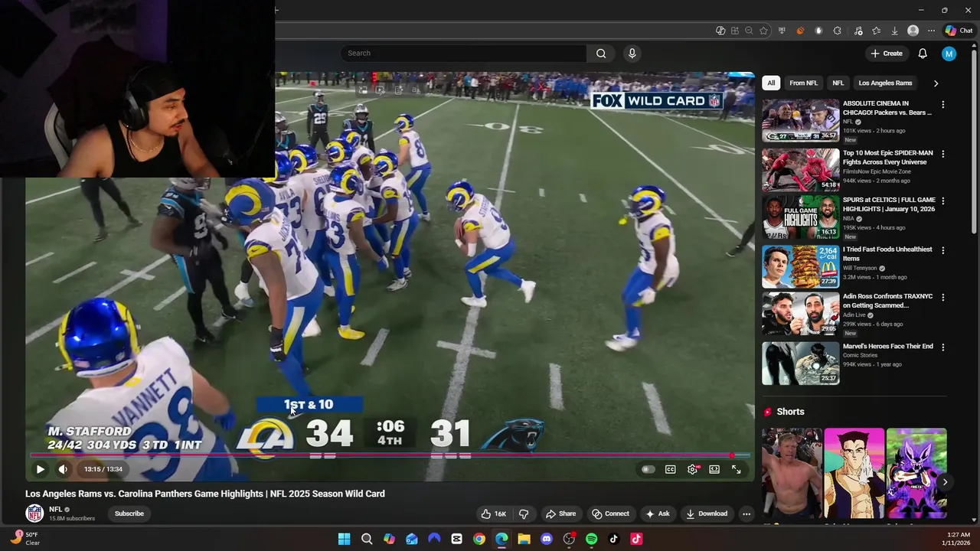Toggle the autoplay switch in player

(648, 469)
